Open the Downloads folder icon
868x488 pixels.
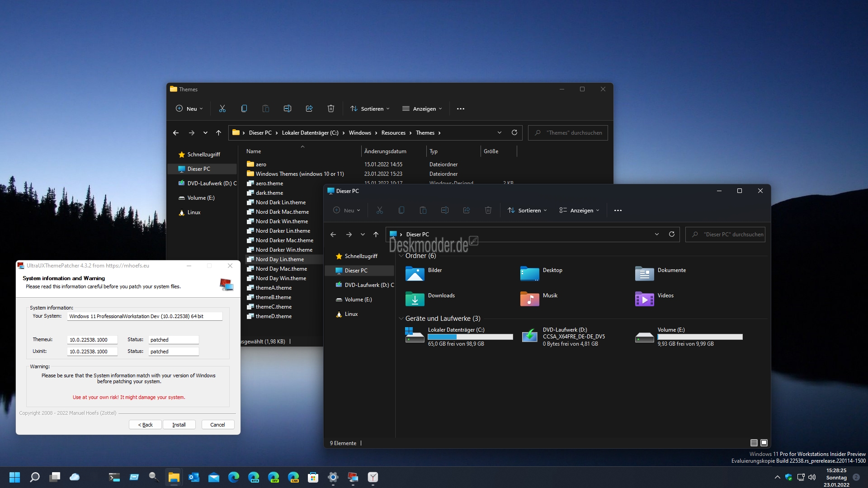[415, 299]
